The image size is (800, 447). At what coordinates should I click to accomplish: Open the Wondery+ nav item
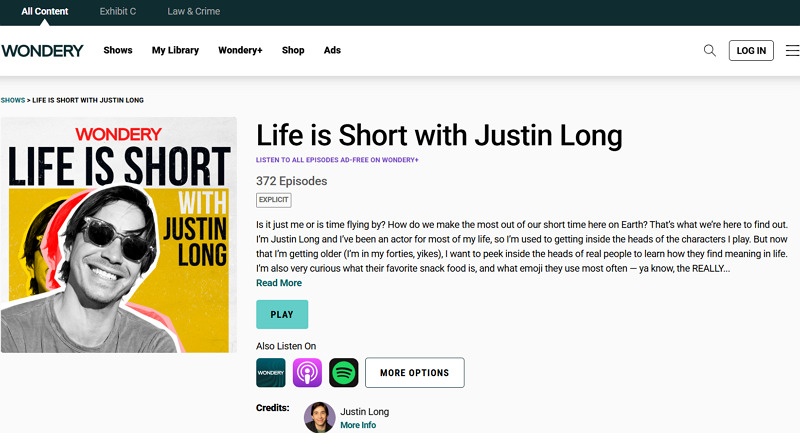240,50
